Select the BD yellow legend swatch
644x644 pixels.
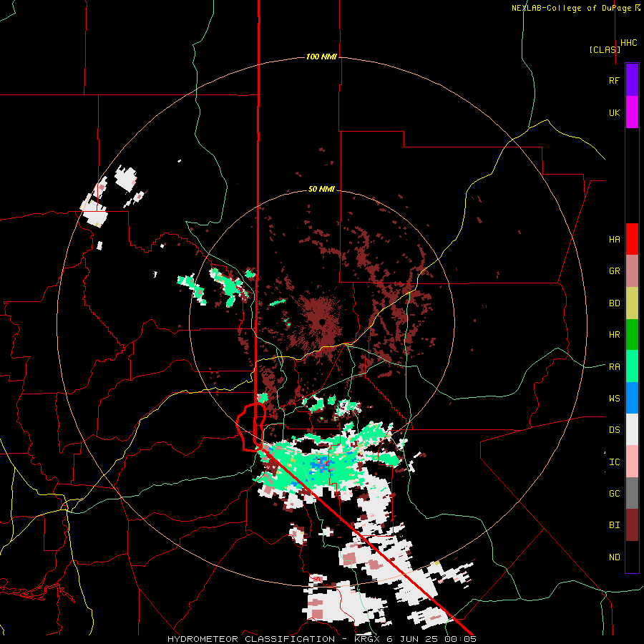632,303
